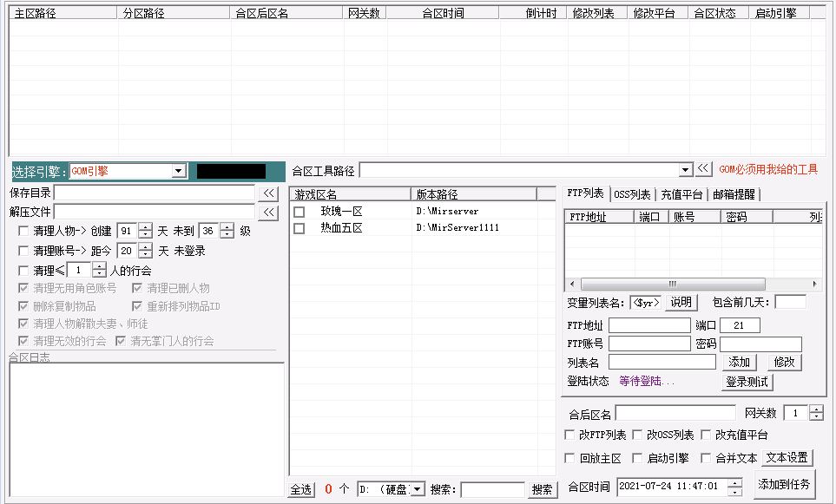The image size is (836, 504).
Task: Open the 选择引擎 GOM引擎 combo box
Action: click(x=128, y=171)
